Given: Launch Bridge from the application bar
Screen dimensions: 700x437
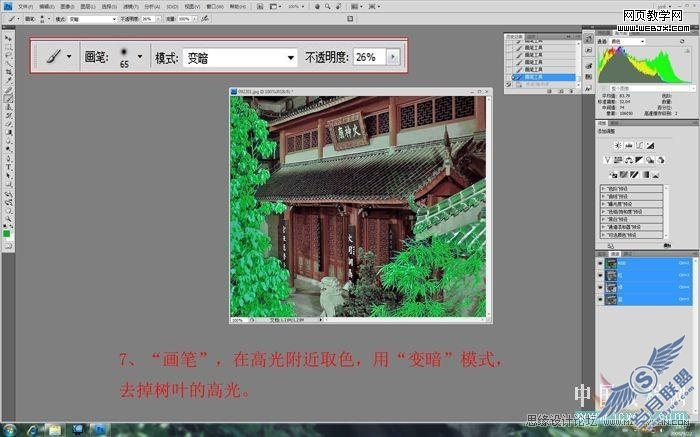Looking at the screenshot, I should pos(260,7).
